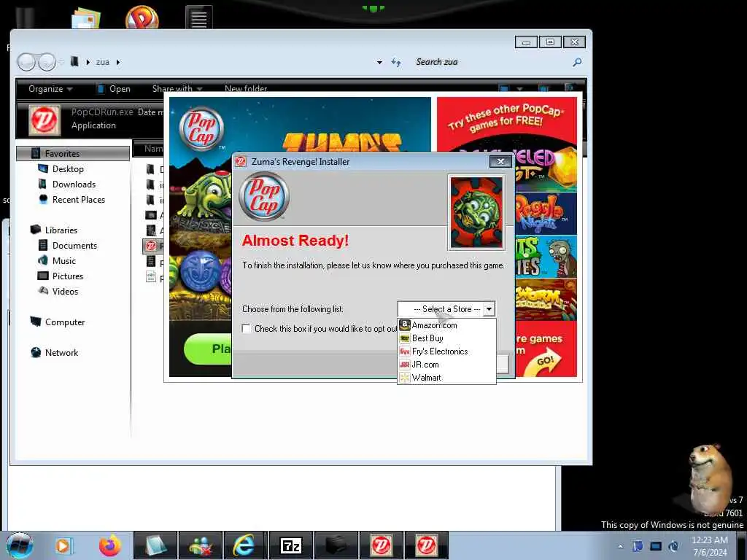The image size is (747, 560).
Task: Click the PopCap desktop icon at top
Action: 142,17
